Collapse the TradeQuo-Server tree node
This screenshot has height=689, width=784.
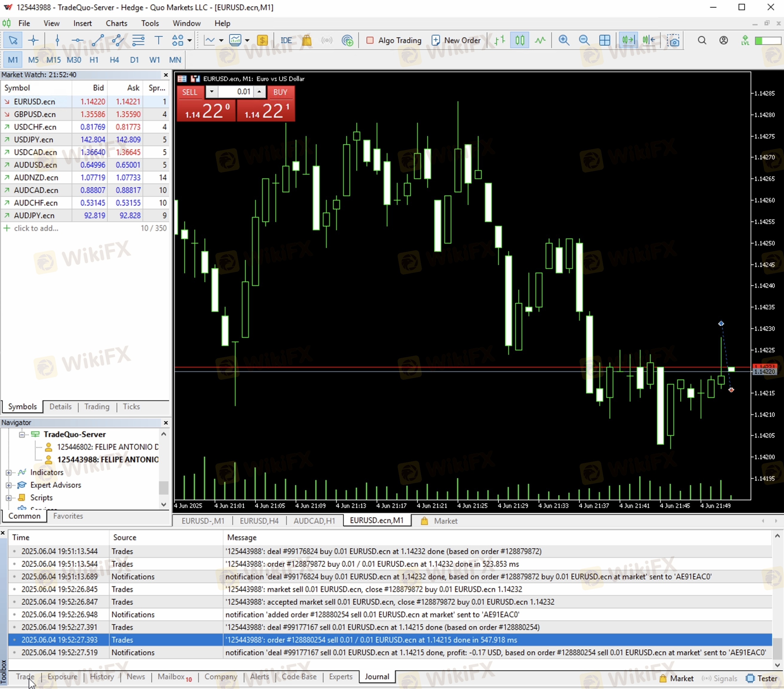pos(22,435)
